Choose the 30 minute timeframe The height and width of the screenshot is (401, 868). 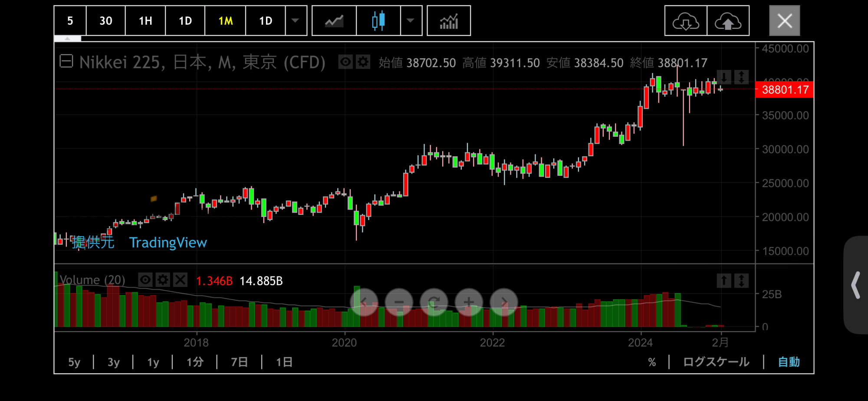point(105,21)
